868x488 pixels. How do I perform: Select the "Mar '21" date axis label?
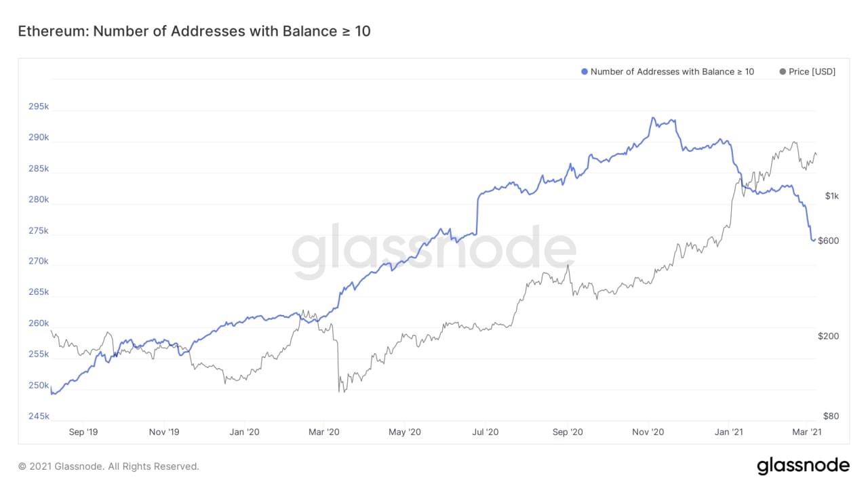coord(807,432)
